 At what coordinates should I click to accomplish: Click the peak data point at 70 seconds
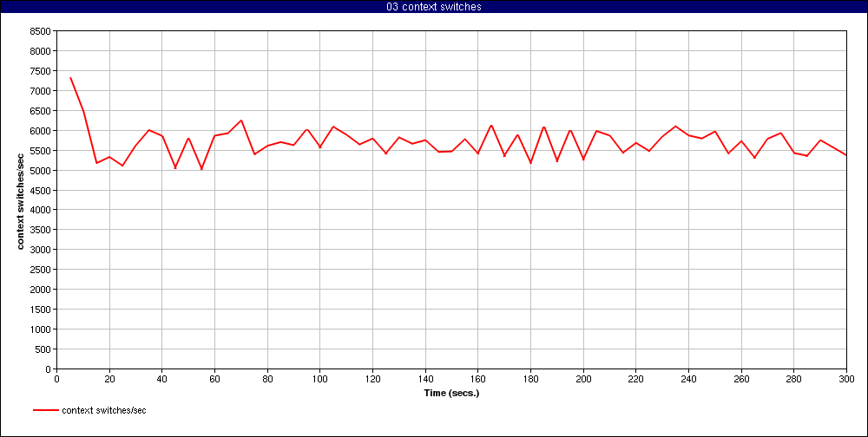[x=241, y=121]
